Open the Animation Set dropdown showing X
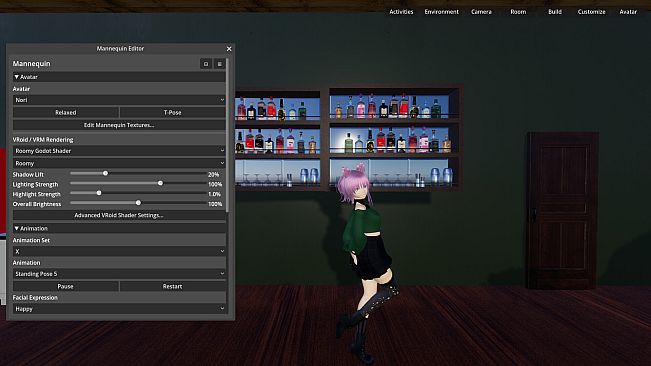Image resolution: width=651 pixels, height=366 pixels. [119, 251]
